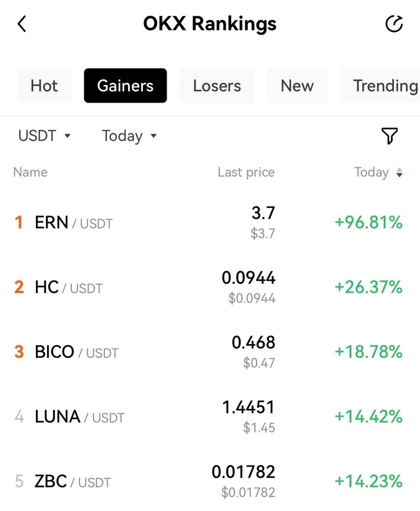Open the funnel filter icon
The height and width of the screenshot is (511, 420).
point(390,136)
